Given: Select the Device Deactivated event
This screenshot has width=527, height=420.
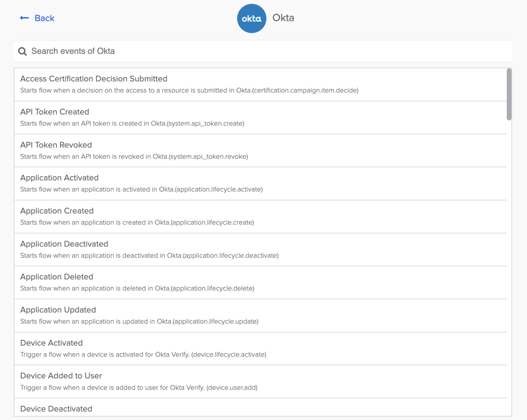Looking at the screenshot, I should [261, 408].
